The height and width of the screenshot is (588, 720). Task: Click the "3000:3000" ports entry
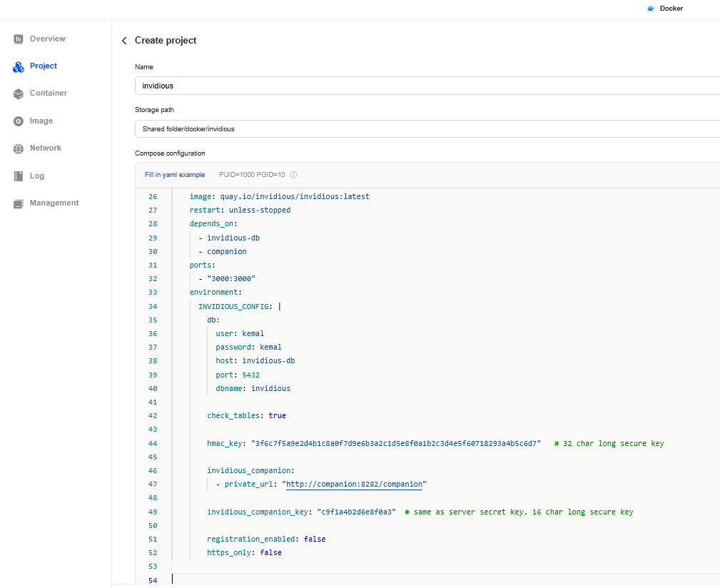click(x=231, y=279)
